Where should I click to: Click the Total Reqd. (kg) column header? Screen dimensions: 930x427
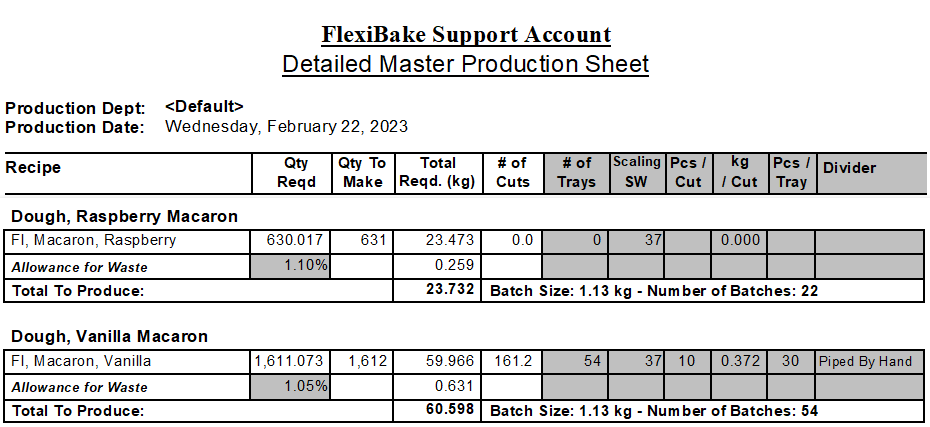pyautogui.click(x=438, y=173)
